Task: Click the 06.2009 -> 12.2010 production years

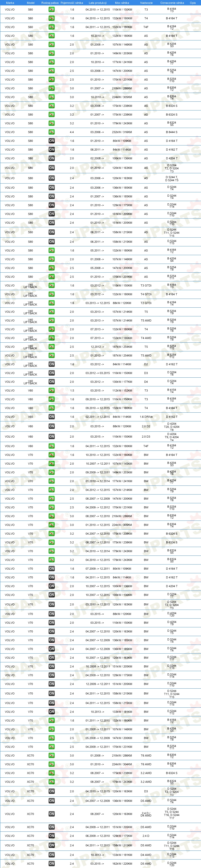Action: 98,836
